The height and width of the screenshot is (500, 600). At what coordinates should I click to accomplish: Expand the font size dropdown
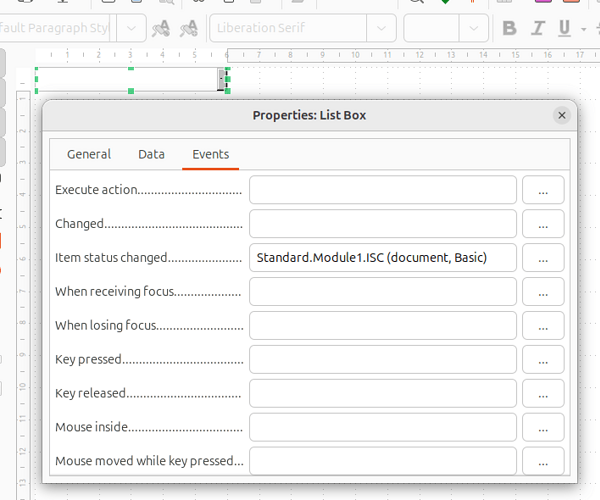pos(474,28)
